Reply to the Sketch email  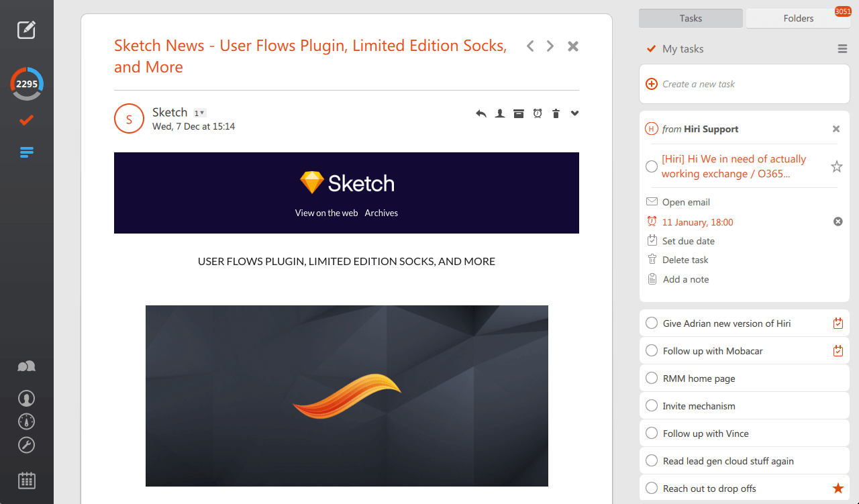481,113
